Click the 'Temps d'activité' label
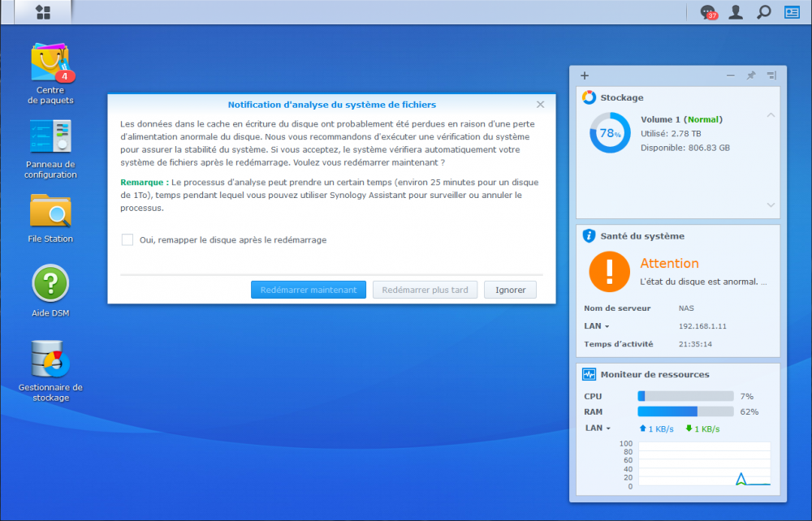The width and height of the screenshot is (812, 521). click(x=618, y=344)
